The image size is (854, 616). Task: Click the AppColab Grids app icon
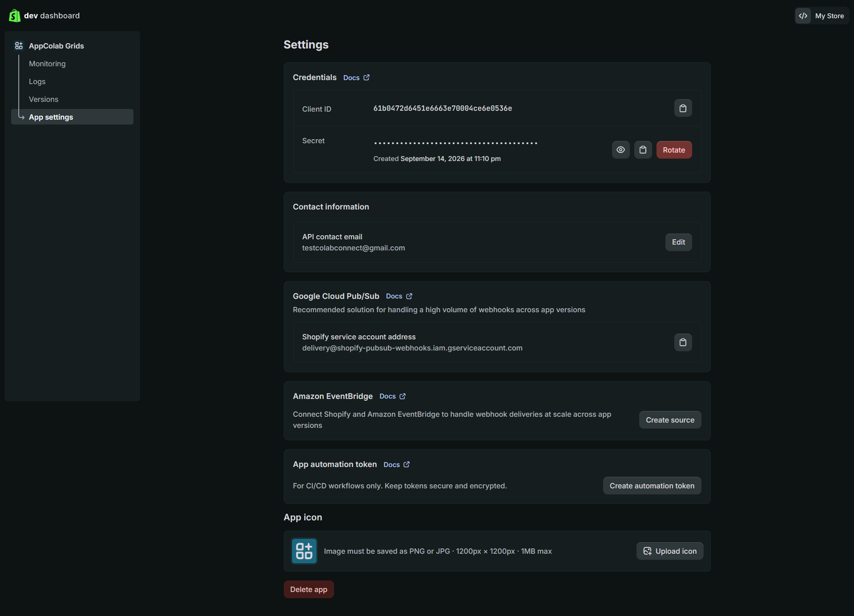point(19,46)
